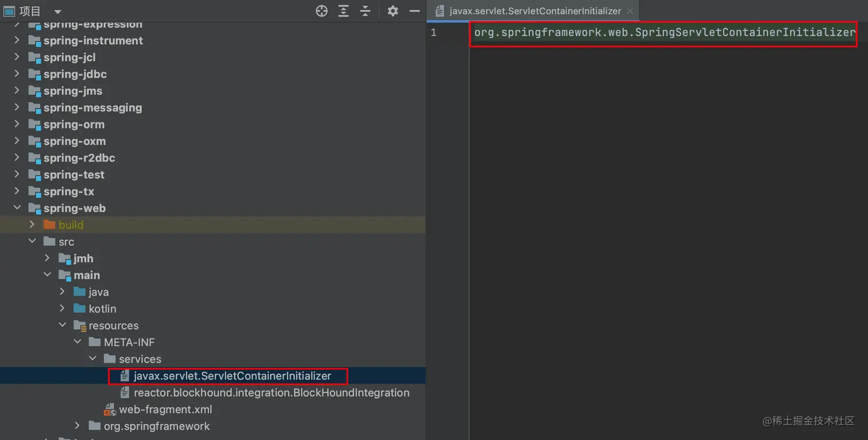This screenshot has height=440, width=868.
Task: Expand the spring-test module
Action: (17, 174)
